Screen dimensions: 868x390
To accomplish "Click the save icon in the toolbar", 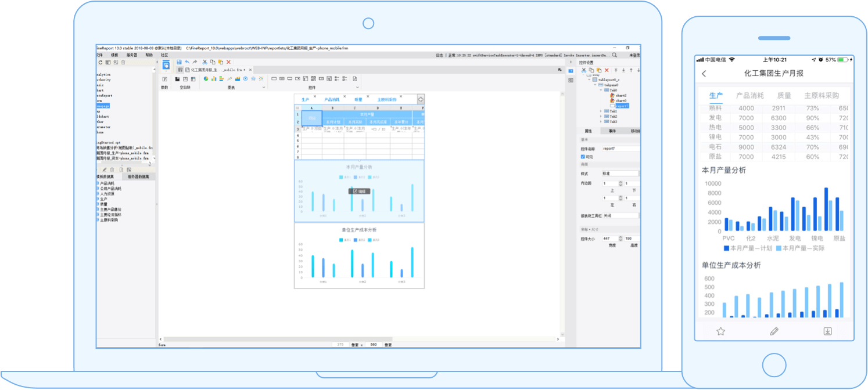I will click(x=179, y=62).
